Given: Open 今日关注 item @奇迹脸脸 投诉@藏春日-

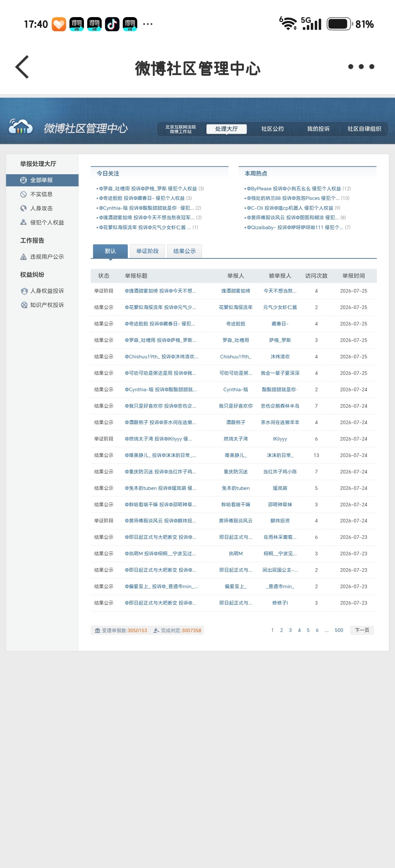Looking at the screenshot, I should 142,198.
